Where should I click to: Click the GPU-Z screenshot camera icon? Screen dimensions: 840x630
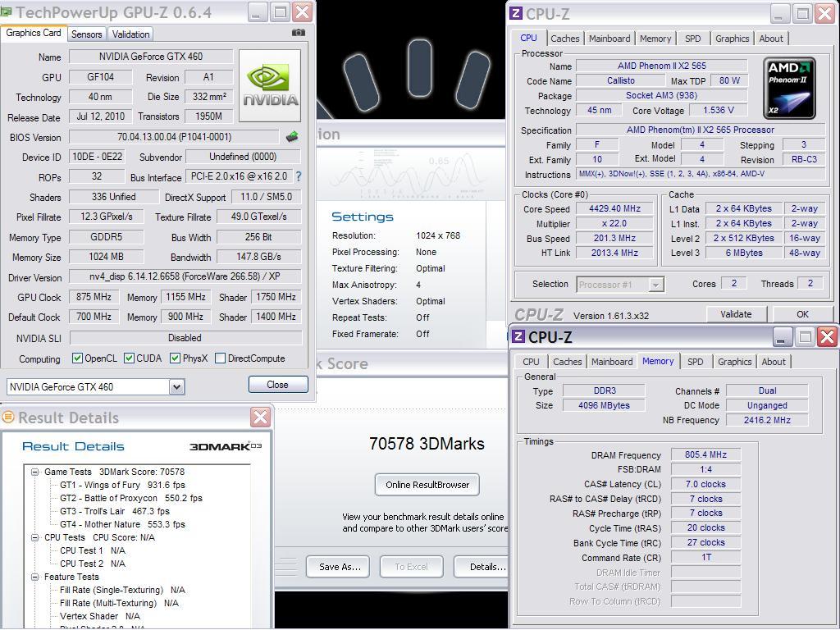[299, 33]
